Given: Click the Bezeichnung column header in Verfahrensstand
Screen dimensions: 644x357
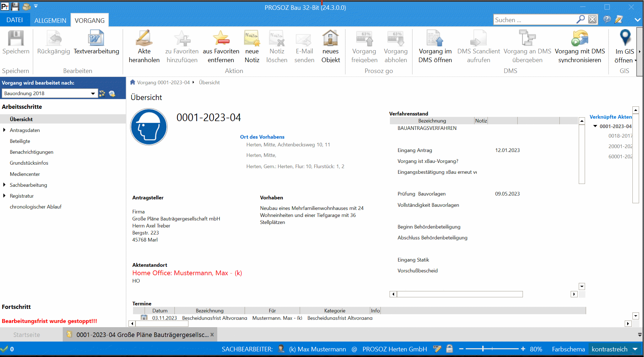Looking at the screenshot, I should 432,120.
